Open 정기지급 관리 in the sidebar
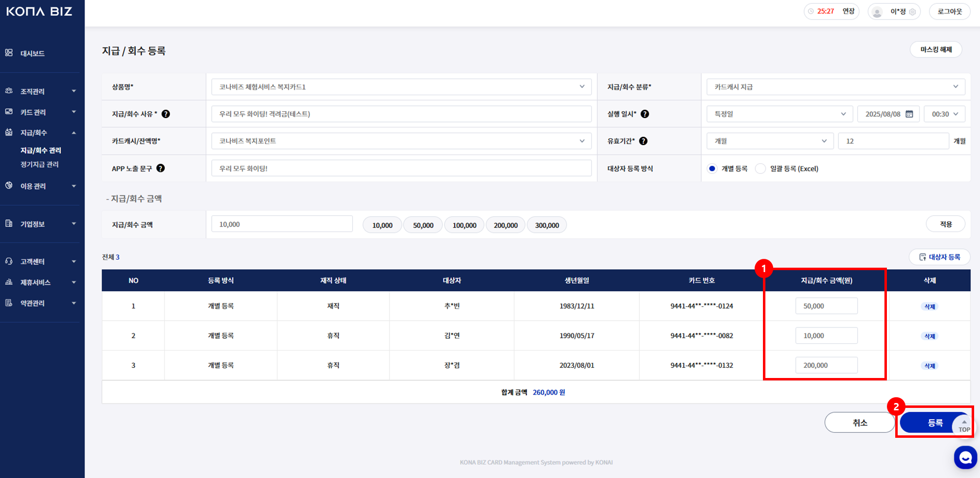Viewport: 980px width, 478px height. pyautogui.click(x=40, y=164)
